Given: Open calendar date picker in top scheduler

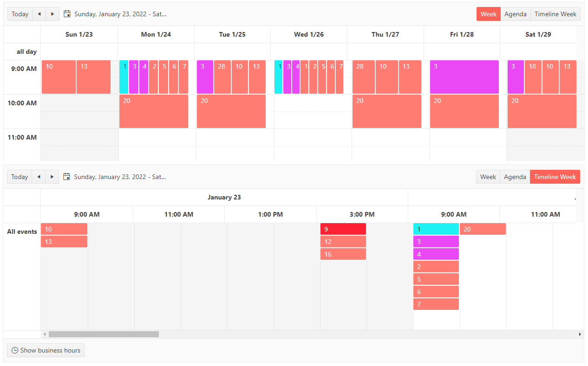Looking at the screenshot, I should pos(67,14).
